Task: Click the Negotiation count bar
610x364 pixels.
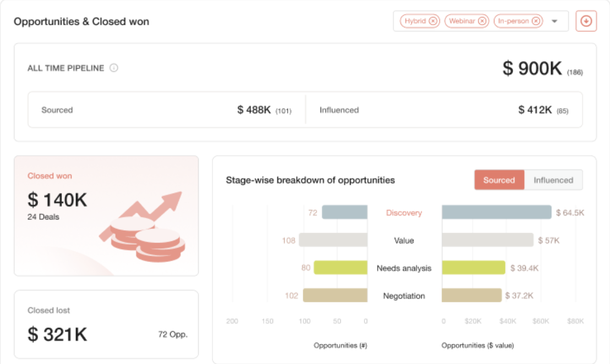Action: pyautogui.click(x=335, y=295)
